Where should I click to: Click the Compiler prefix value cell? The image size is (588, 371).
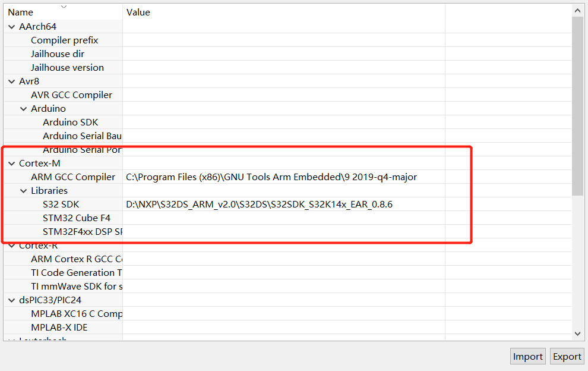284,40
